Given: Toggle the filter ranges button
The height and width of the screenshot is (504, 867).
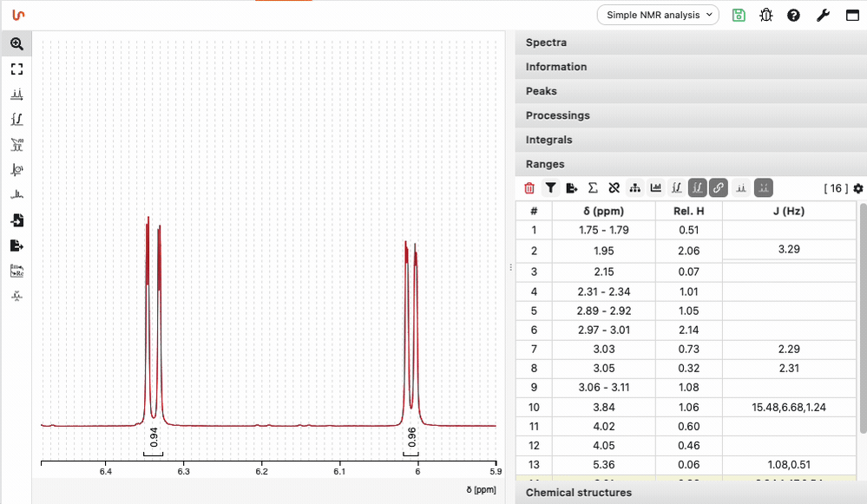Looking at the screenshot, I should click(x=550, y=187).
